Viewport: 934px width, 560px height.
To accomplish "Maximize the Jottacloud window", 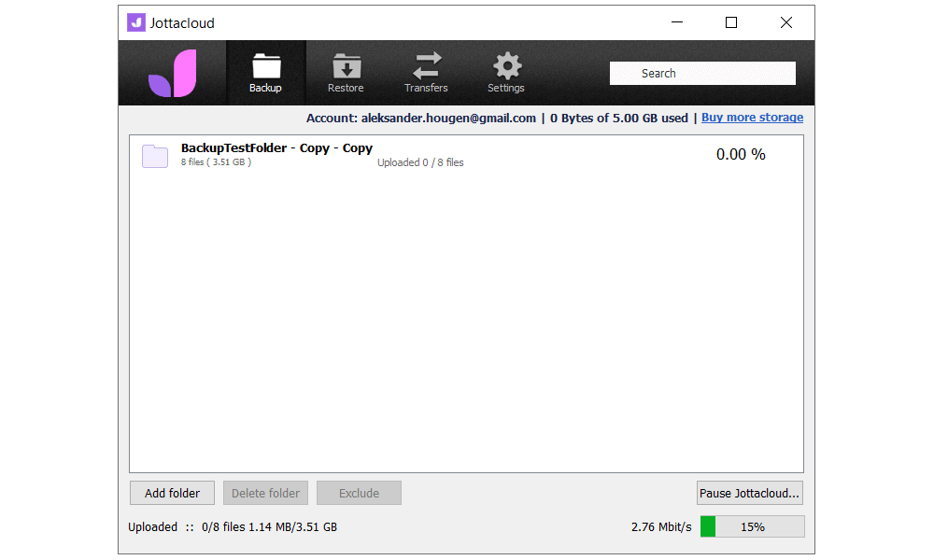I will pyautogui.click(x=731, y=22).
